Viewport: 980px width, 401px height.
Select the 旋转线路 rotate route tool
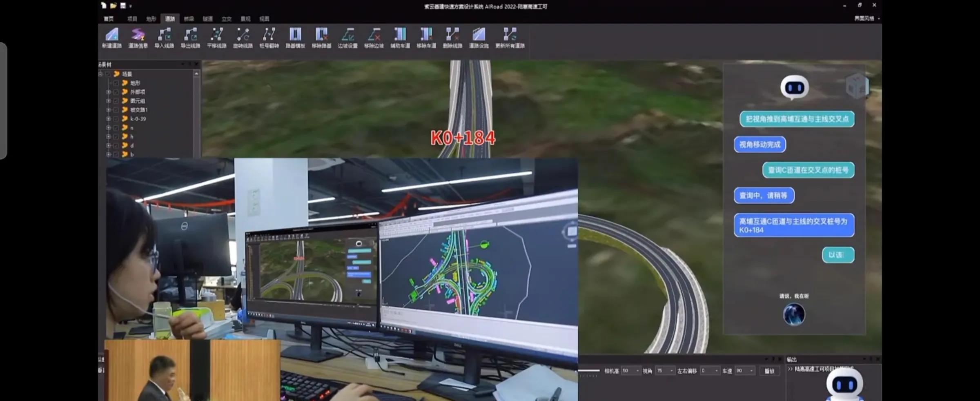(x=243, y=38)
